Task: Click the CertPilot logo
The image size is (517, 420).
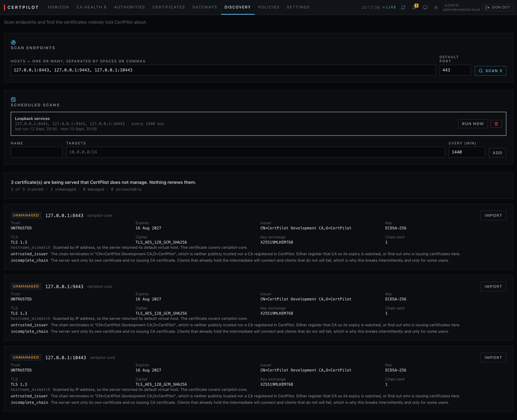Action: pos(21,7)
